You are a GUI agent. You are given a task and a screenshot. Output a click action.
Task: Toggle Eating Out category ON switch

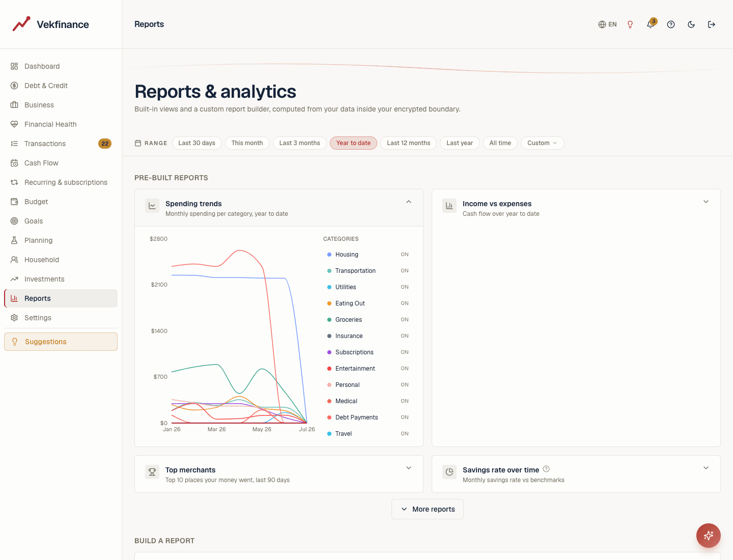click(x=405, y=303)
